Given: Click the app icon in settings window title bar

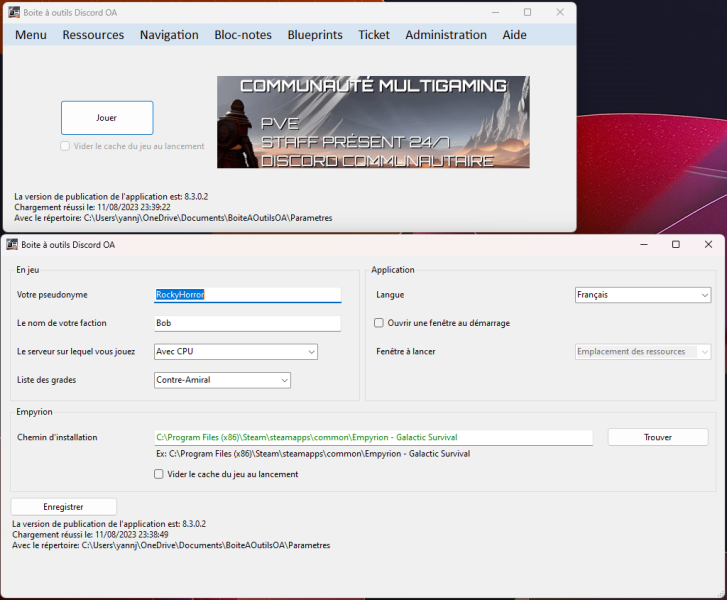Looking at the screenshot, I should [12, 244].
